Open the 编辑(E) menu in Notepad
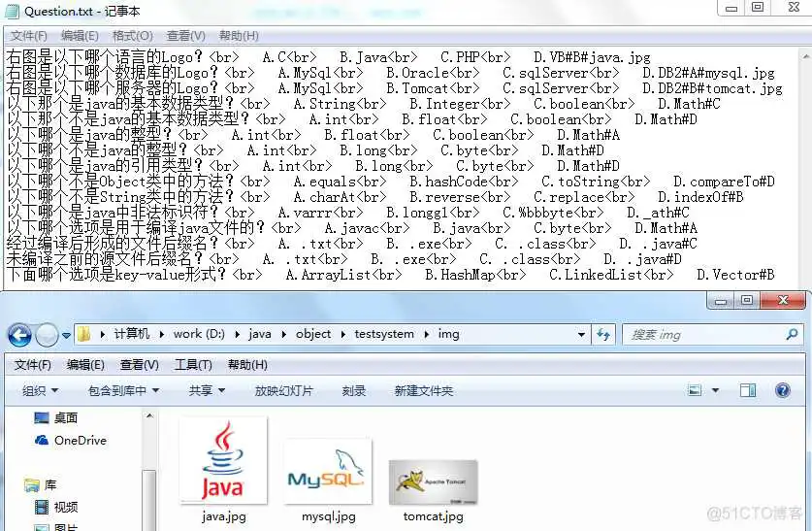Image resolution: width=812 pixels, height=531 pixels. click(80, 36)
